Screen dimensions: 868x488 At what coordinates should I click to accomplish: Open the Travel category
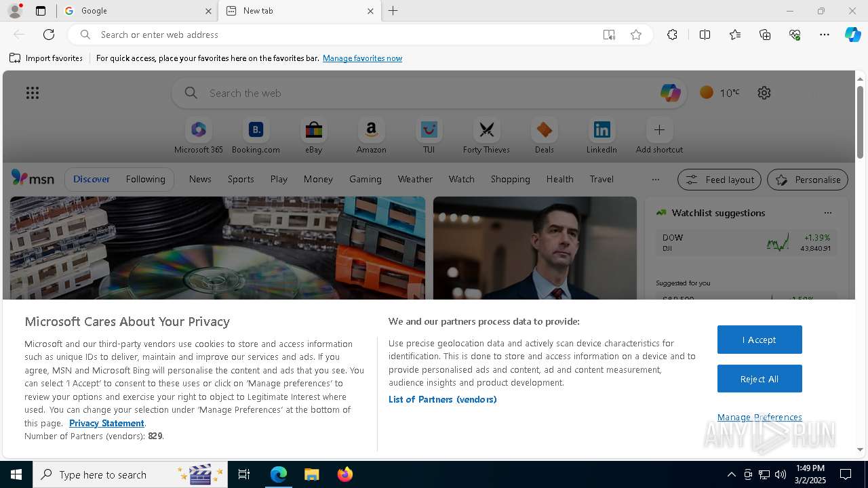(601, 179)
